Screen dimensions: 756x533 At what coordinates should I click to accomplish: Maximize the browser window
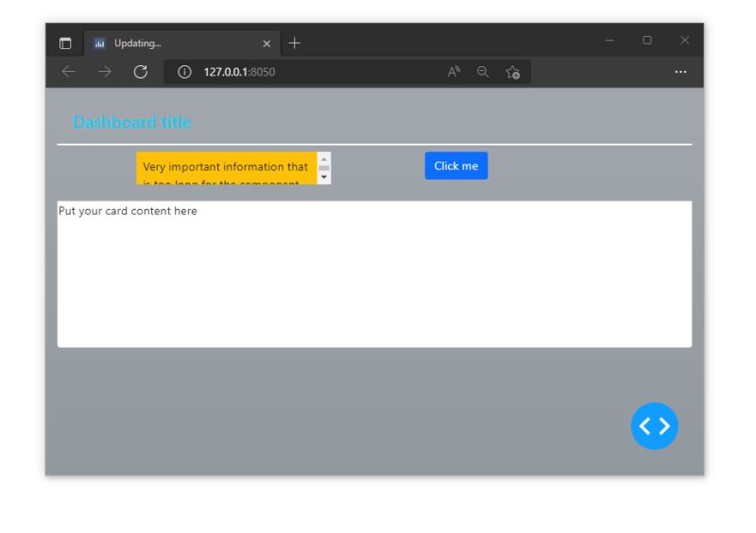click(x=647, y=41)
